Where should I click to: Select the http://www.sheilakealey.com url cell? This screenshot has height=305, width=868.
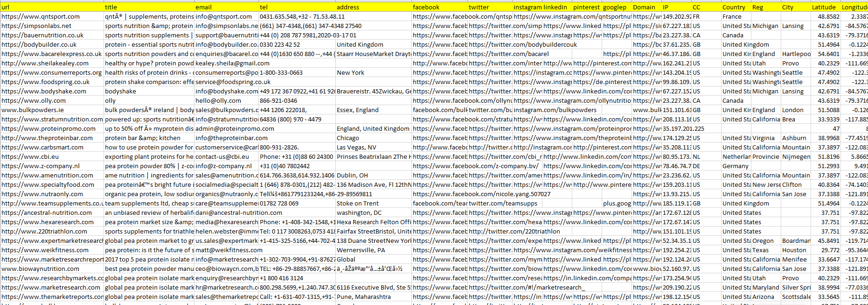(x=52, y=63)
